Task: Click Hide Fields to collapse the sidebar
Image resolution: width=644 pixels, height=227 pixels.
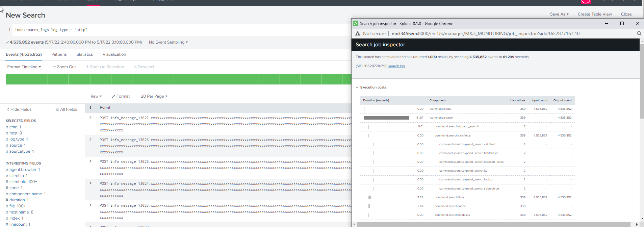Action: coord(19,109)
